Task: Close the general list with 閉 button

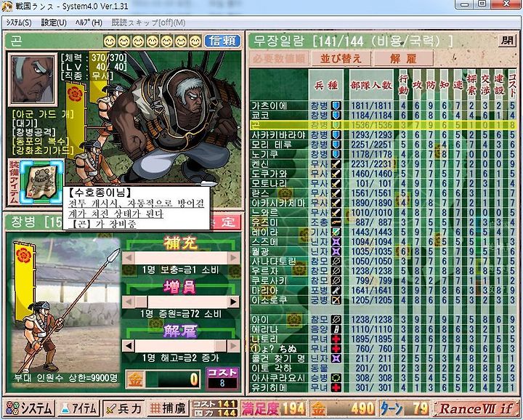Action: (x=507, y=41)
